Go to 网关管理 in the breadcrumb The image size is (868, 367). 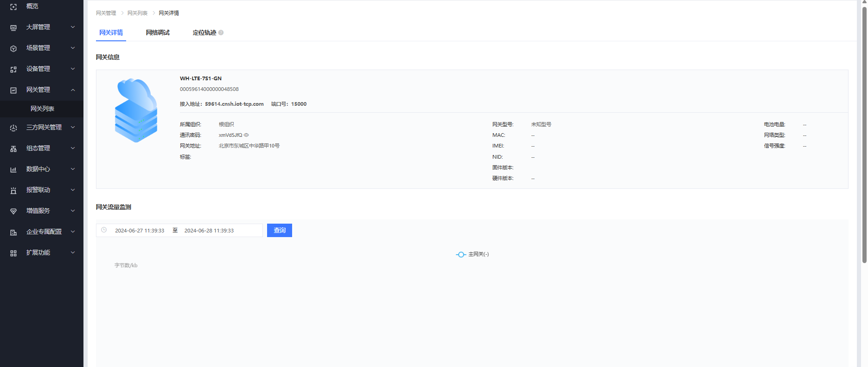pos(106,13)
